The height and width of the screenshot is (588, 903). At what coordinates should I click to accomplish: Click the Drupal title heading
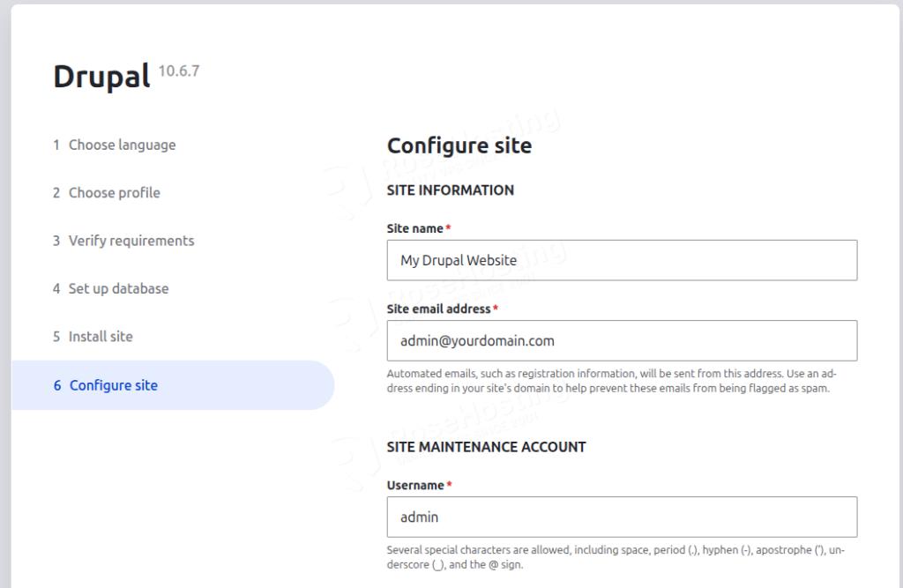point(102,77)
